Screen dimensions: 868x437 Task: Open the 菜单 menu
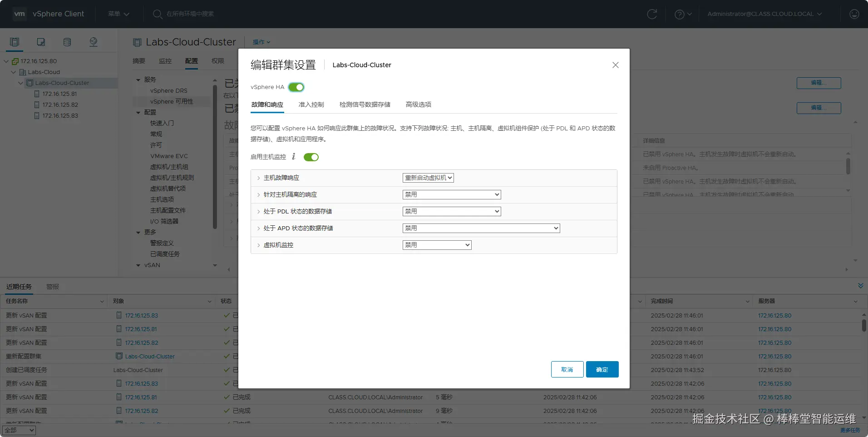pos(118,14)
